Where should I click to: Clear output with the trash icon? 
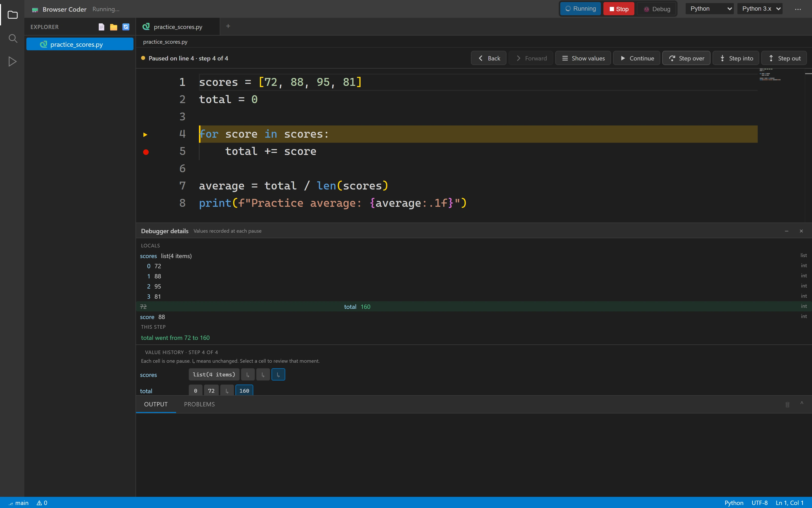click(x=787, y=405)
